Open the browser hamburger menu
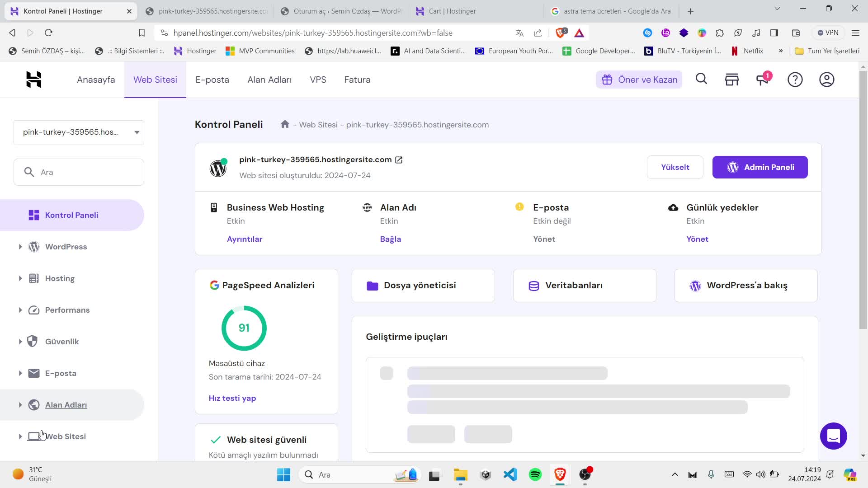868x488 pixels. coord(855,33)
